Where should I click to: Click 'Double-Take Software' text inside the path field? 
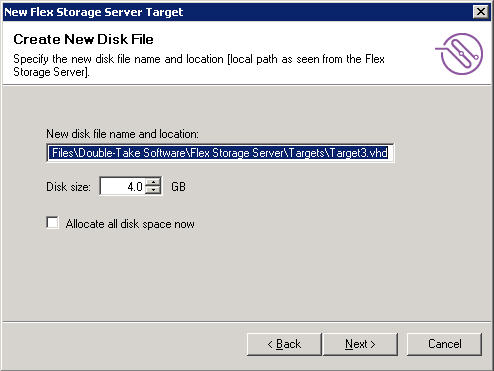132,153
